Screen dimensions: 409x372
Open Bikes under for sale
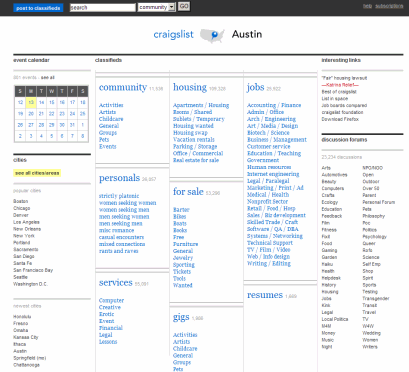coord(179,217)
